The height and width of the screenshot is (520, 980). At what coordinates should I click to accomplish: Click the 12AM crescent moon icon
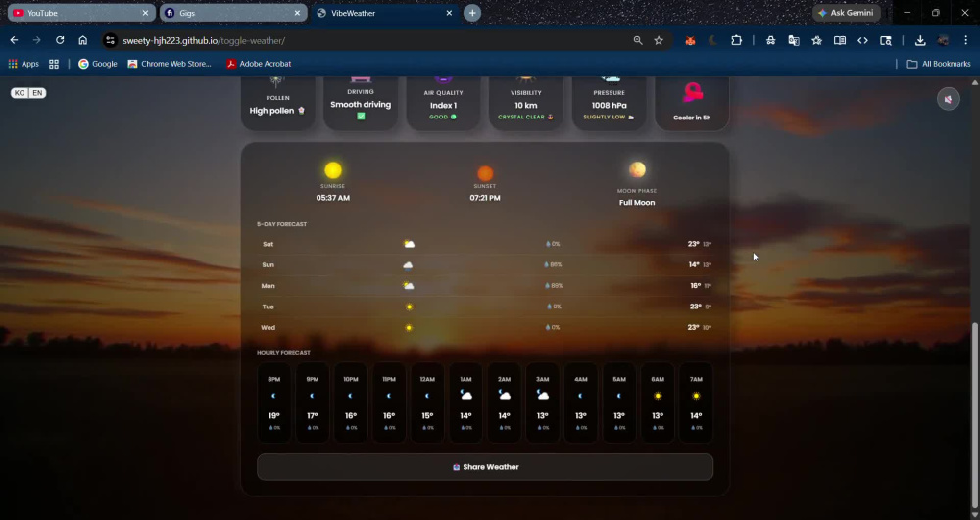pyautogui.click(x=427, y=396)
